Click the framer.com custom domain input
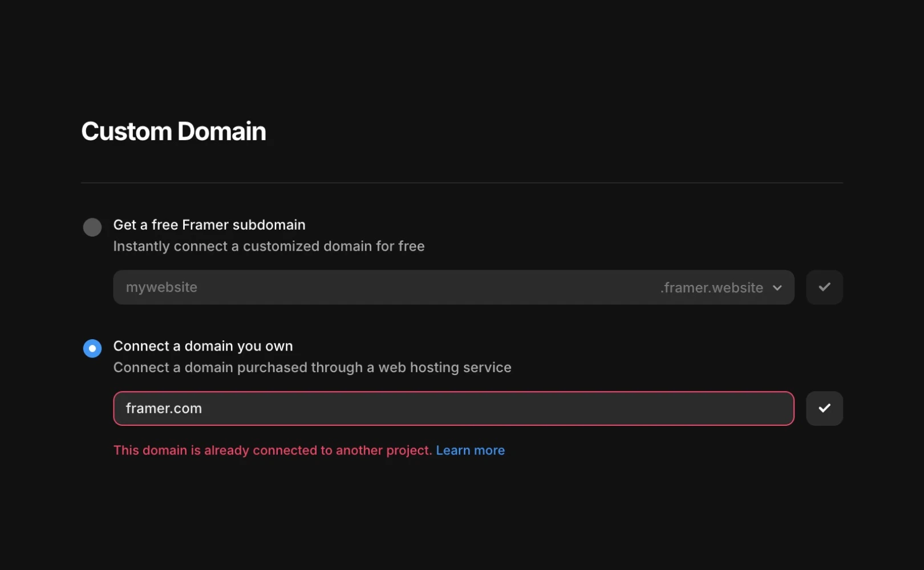This screenshot has width=924, height=570. click(453, 408)
